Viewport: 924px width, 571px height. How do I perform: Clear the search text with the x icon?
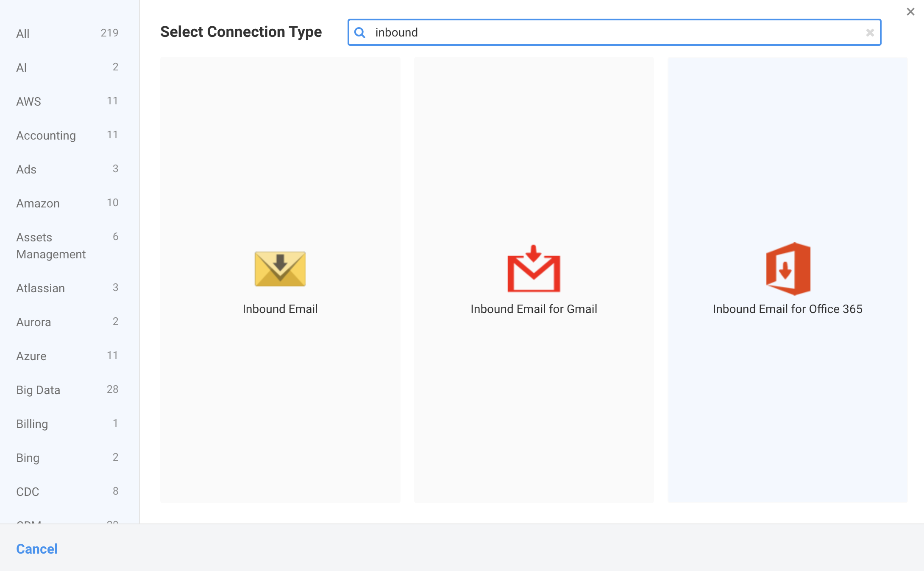click(x=870, y=33)
